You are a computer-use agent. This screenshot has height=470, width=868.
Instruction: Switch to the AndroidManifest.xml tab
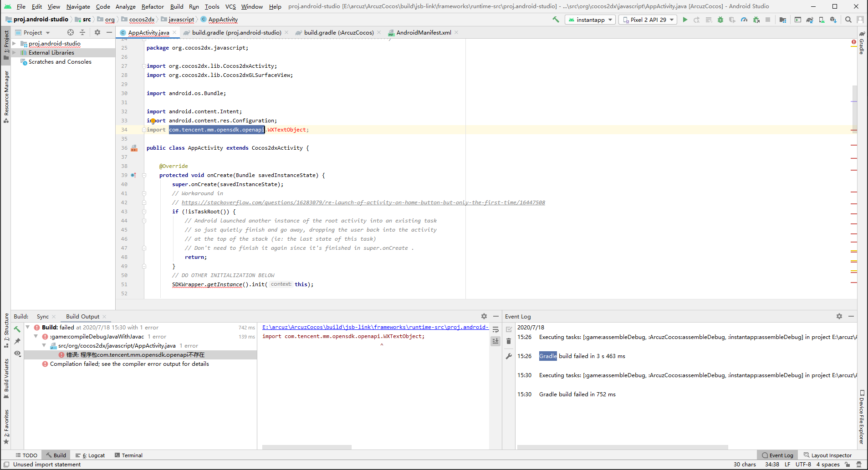pos(424,32)
